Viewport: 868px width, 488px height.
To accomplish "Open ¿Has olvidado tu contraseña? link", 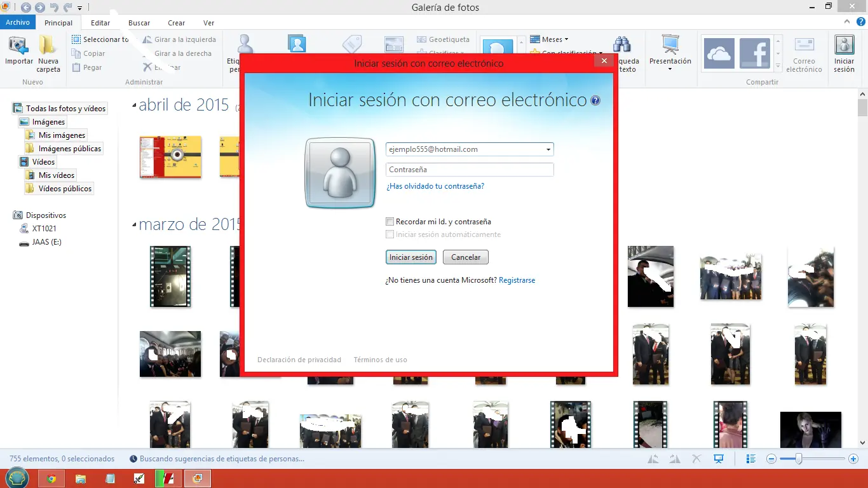I will point(435,186).
